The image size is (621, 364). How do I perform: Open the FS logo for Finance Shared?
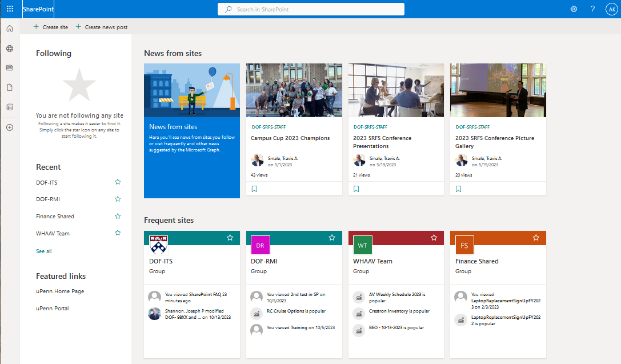click(464, 245)
